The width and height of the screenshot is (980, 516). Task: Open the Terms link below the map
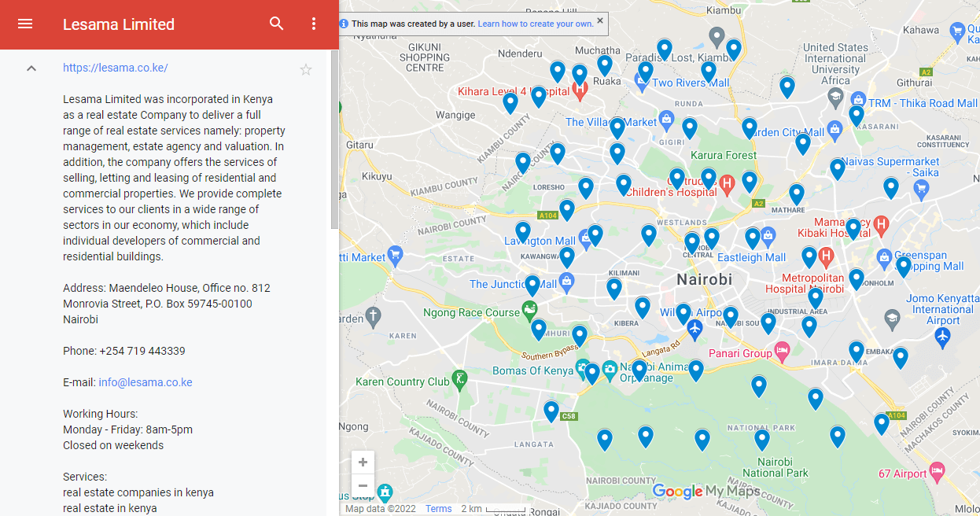(x=439, y=509)
